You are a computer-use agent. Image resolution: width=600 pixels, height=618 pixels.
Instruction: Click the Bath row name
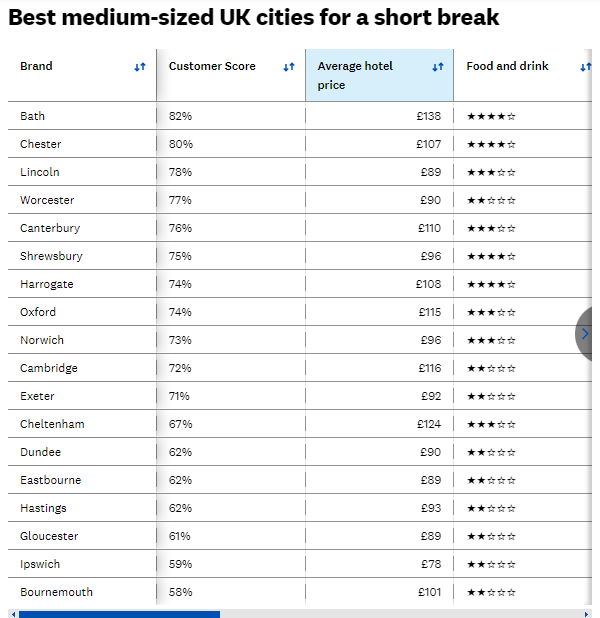pyautogui.click(x=32, y=116)
